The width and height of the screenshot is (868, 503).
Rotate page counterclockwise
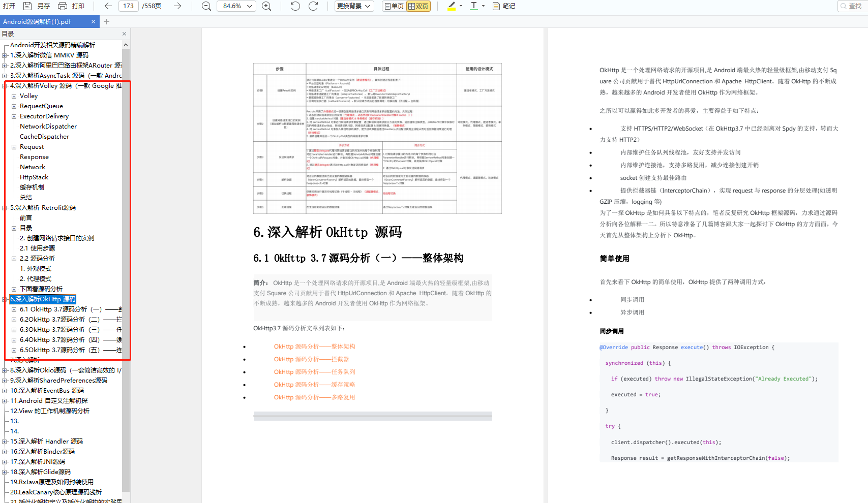coord(295,6)
